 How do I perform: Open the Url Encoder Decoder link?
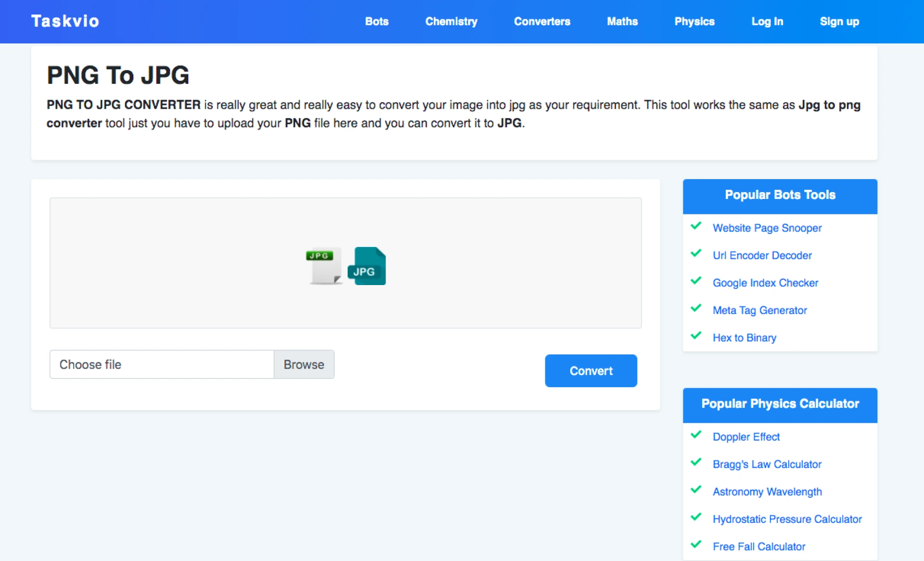762,256
